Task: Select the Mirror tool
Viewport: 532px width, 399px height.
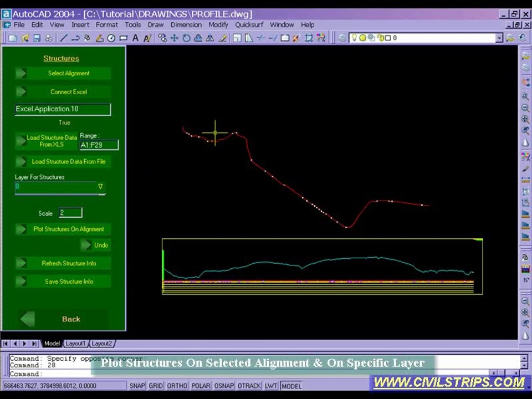Action: coord(210,38)
